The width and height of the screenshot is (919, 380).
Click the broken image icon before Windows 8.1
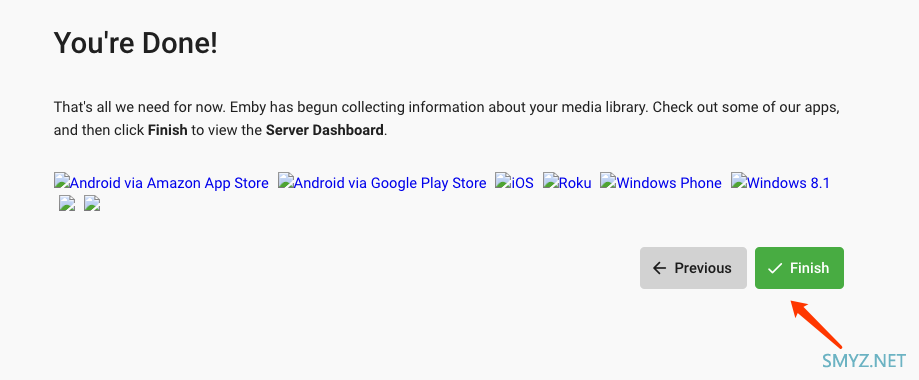pyautogui.click(x=738, y=180)
